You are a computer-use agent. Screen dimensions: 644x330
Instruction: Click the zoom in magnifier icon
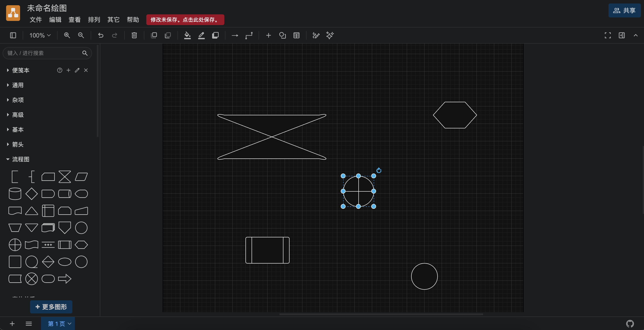(67, 35)
